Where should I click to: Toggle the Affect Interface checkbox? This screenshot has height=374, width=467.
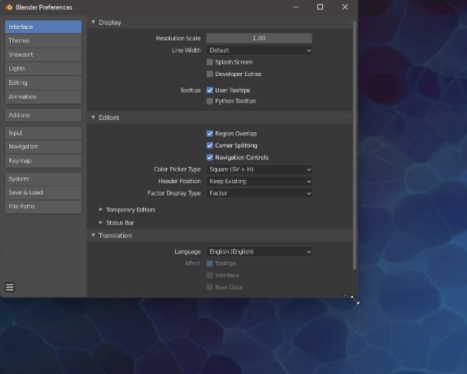[210, 275]
